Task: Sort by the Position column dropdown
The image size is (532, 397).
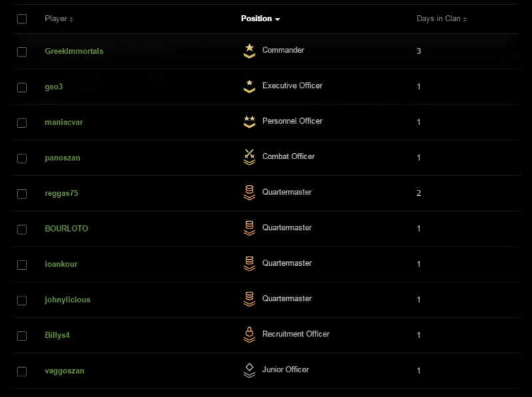Action: click(x=260, y=19)
